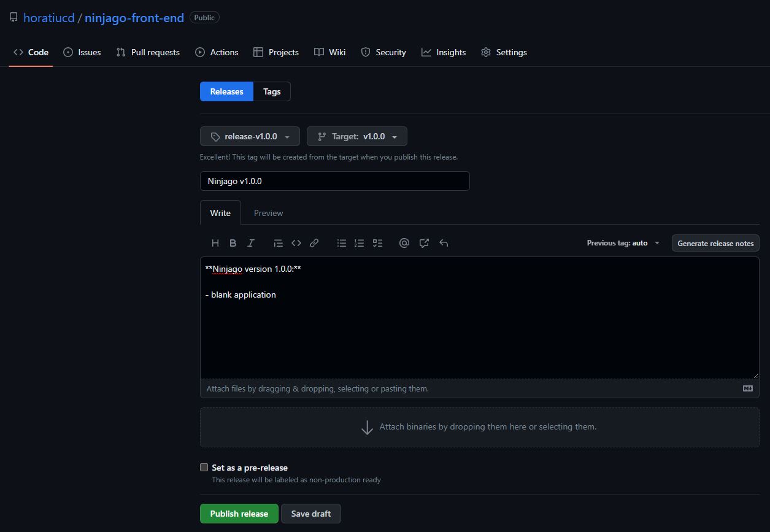770x532 pixels.
Task: Click the release title field Ninjago v1.0.0
Action: tap(335, 181)
